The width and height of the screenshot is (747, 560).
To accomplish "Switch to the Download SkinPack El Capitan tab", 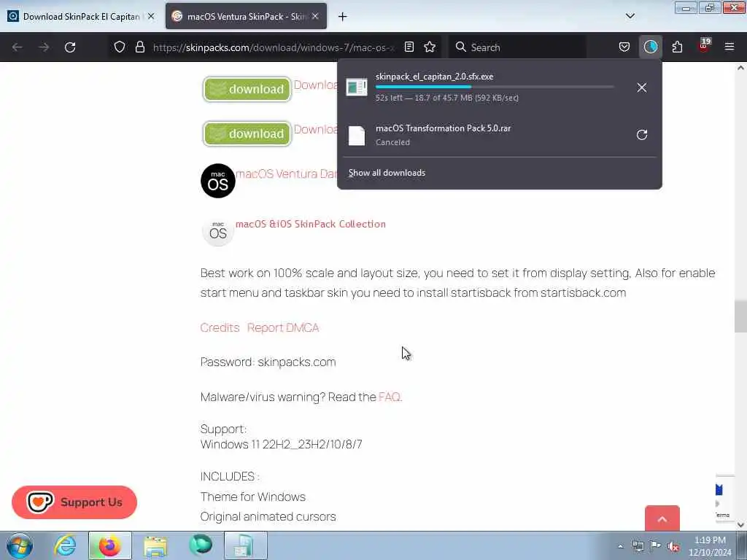I will (82, 16).
